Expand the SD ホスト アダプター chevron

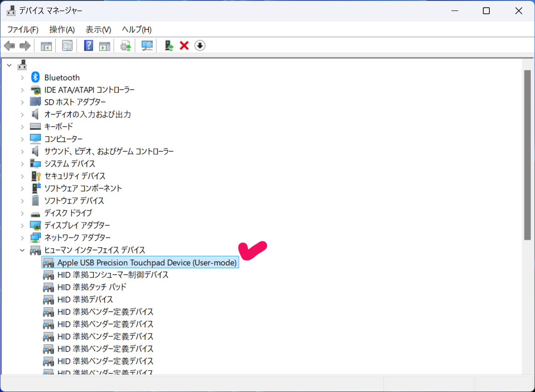point(22,102)
